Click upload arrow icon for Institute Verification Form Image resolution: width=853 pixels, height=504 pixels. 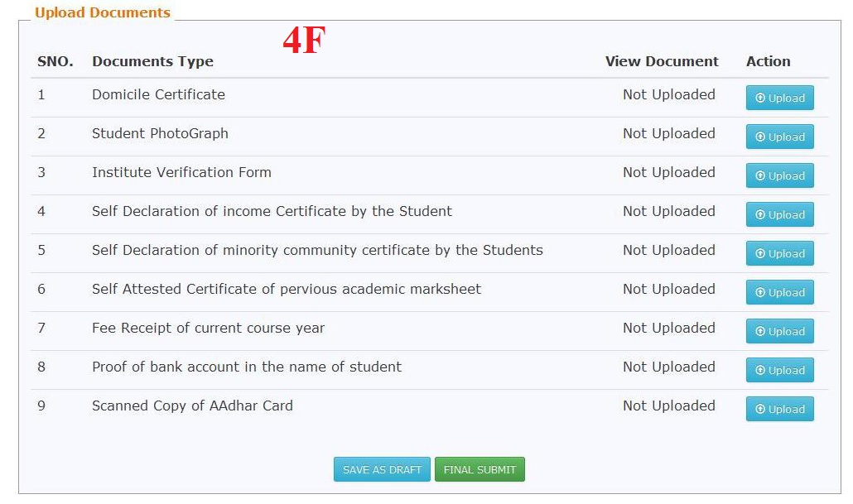coord(760,175)
